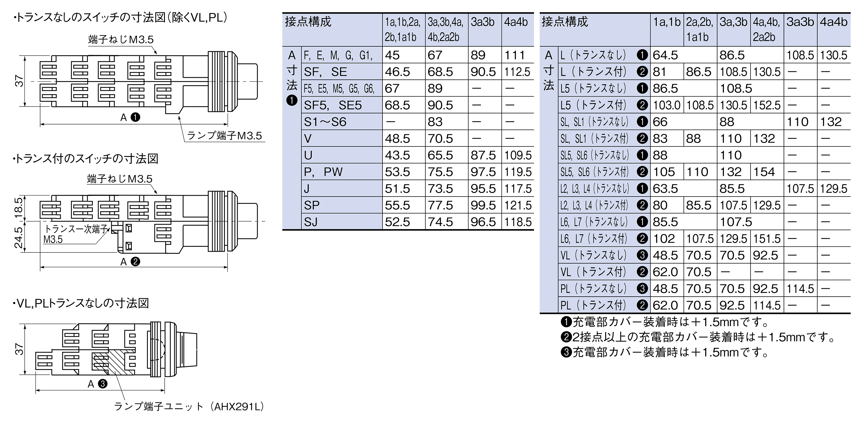Select row label "L（トランスなし）"
This screenshot has height=423, width=868.
(593, 55)
